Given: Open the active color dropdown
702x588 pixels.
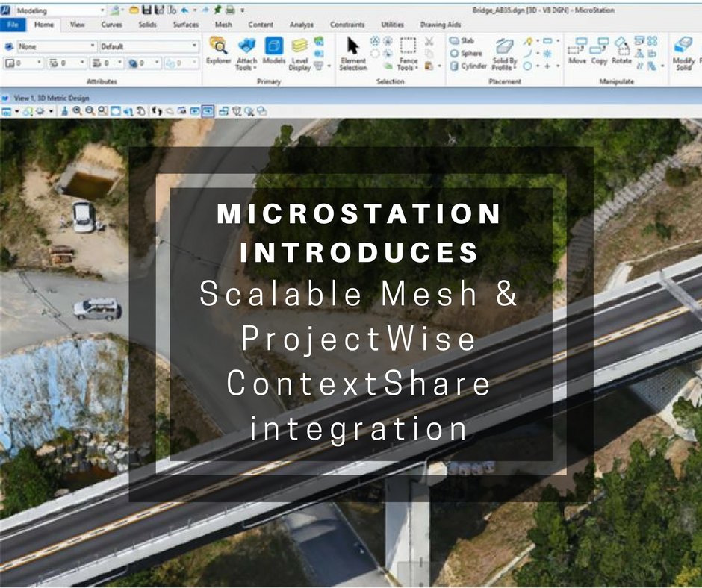Looking at the screenshot, I should pos(24,63).
